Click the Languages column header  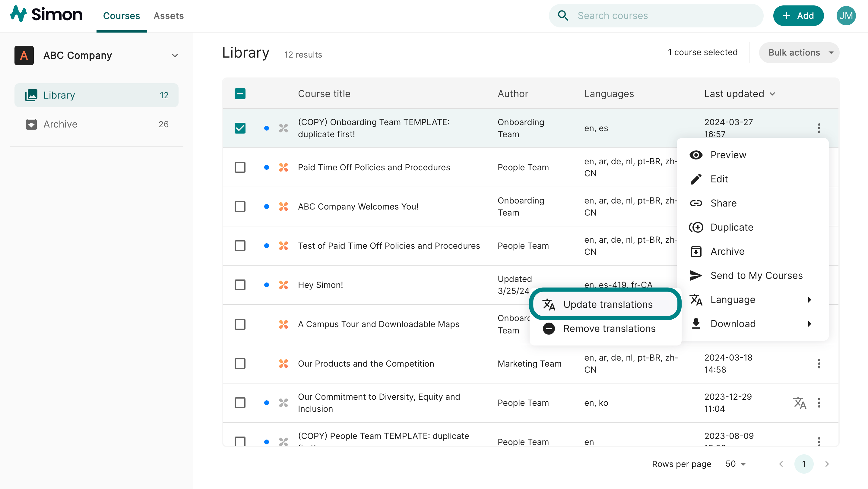[x=609, y=94]
